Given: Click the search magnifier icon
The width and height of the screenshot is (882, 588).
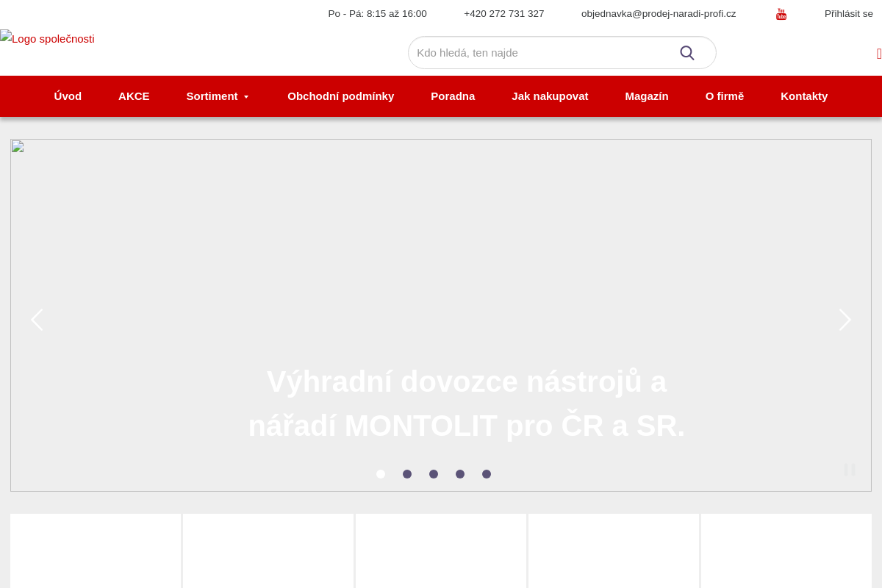Looking at the screenshot, I should pos(686,52).
